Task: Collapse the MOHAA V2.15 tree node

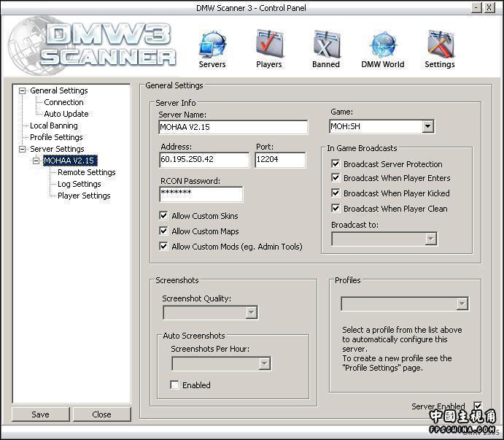Action: 36,161
